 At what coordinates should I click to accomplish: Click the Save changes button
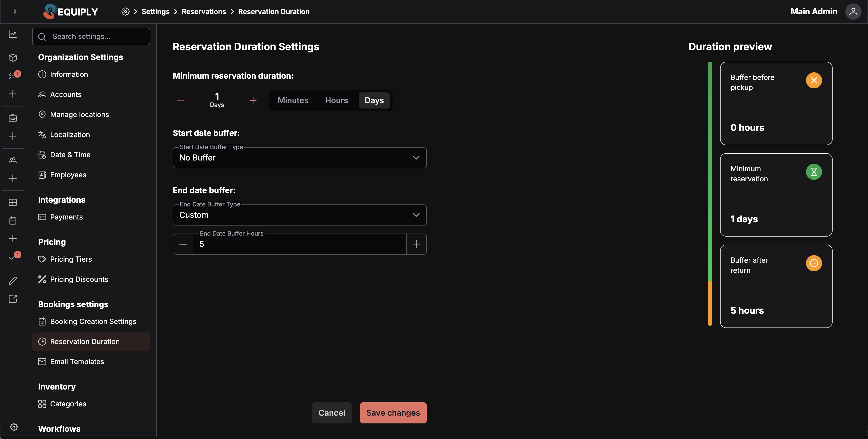click(x=393, y=413)
